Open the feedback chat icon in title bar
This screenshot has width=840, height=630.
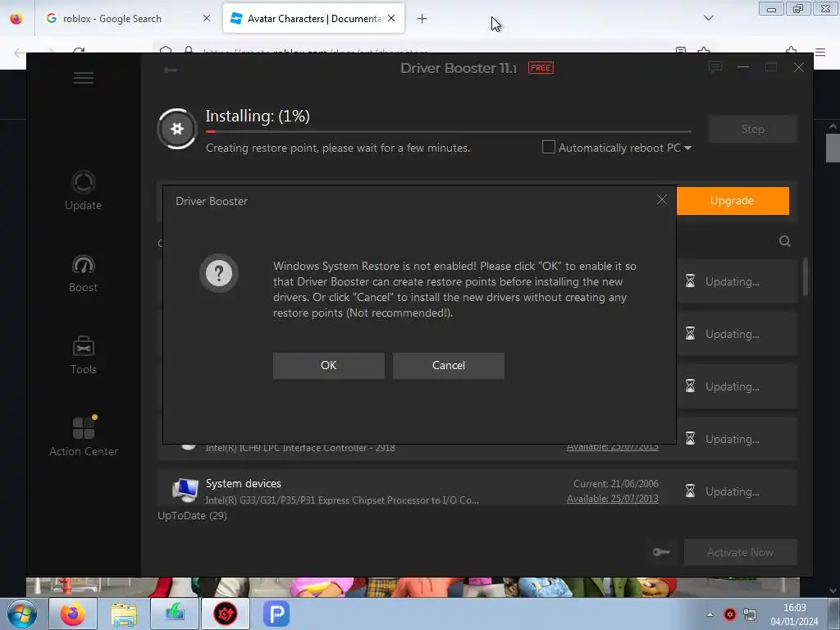(715, 67)
